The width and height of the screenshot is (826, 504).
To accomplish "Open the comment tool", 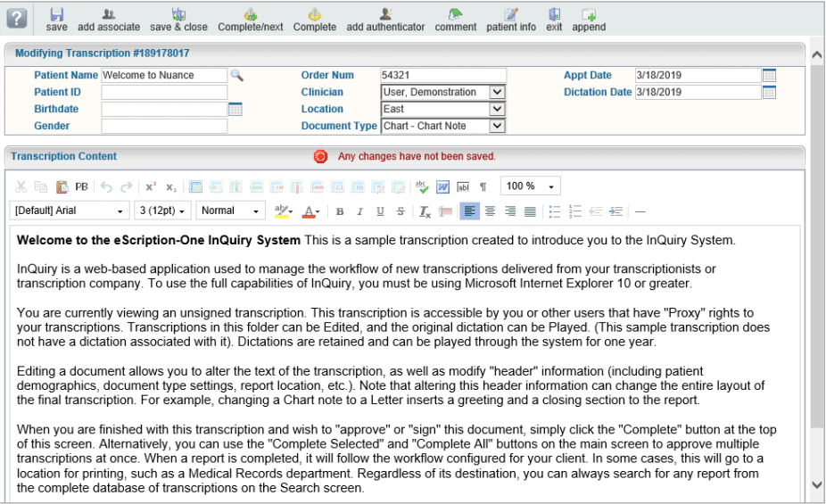I will coord(455,20).
